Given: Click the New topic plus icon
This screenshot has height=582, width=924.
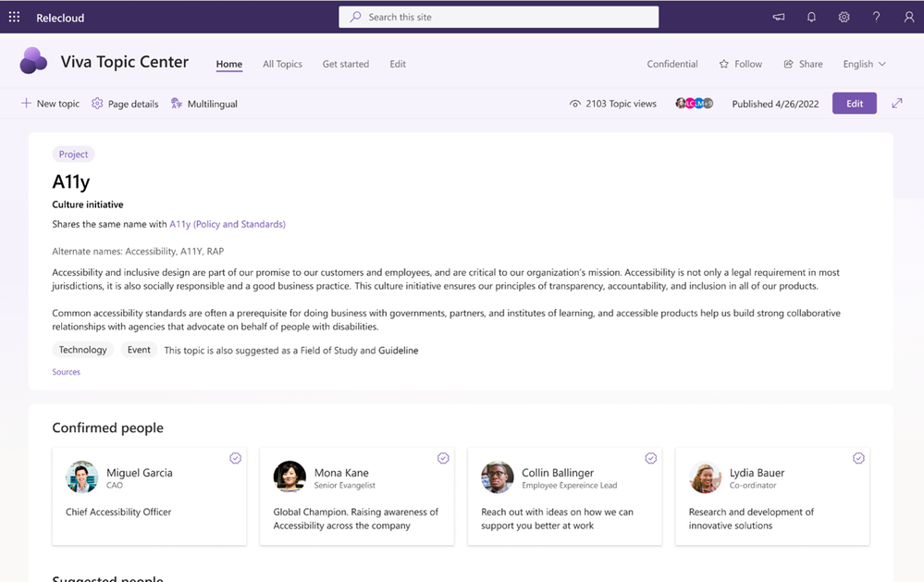Looking at the screenshot, I should 26,104.
